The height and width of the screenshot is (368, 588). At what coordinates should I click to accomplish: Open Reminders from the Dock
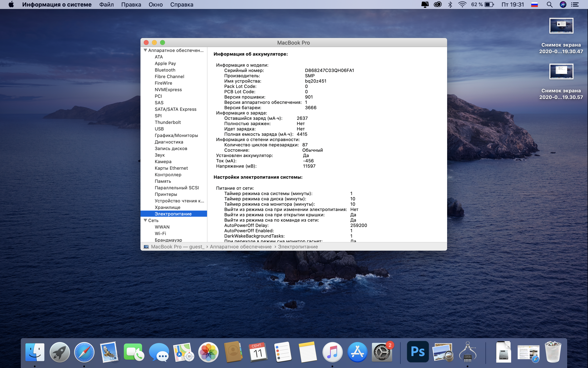pyautogui.click(x=283, y=352)
